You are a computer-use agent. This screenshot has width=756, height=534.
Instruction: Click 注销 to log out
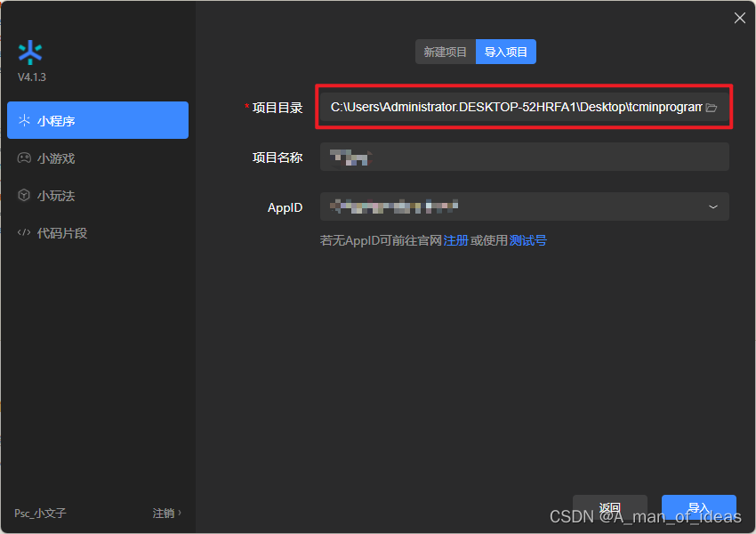tap(167, 513)
